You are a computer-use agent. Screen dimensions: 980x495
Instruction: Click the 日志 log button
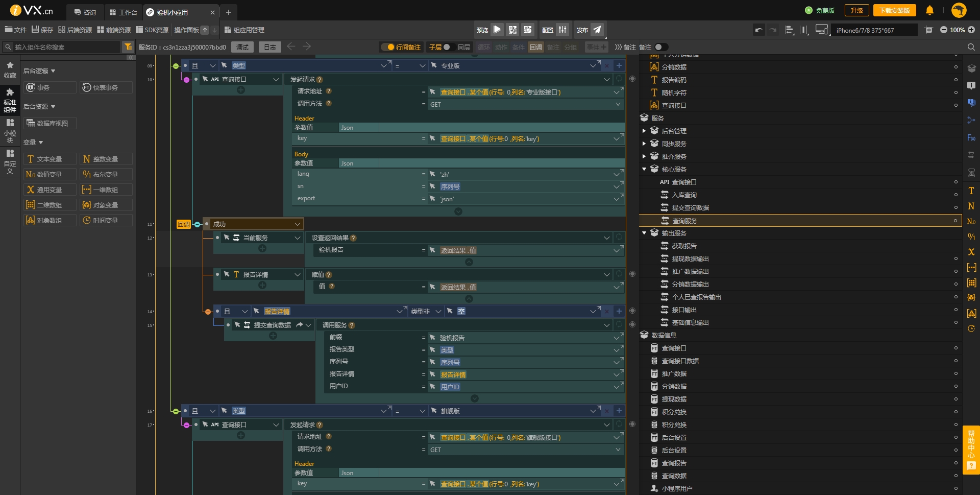click(x=270, y=47)
